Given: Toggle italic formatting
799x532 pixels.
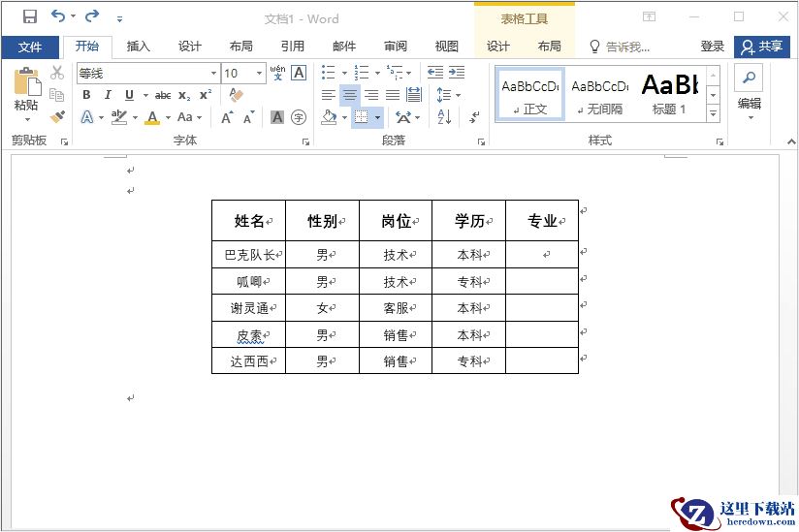Looking at the screenshot, I should tap(108, 95).
